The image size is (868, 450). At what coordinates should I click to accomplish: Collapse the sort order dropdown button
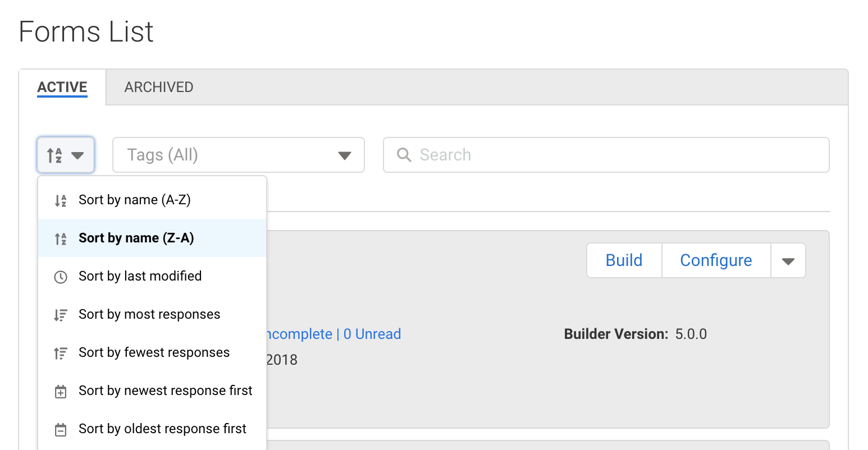click(66, 155)
